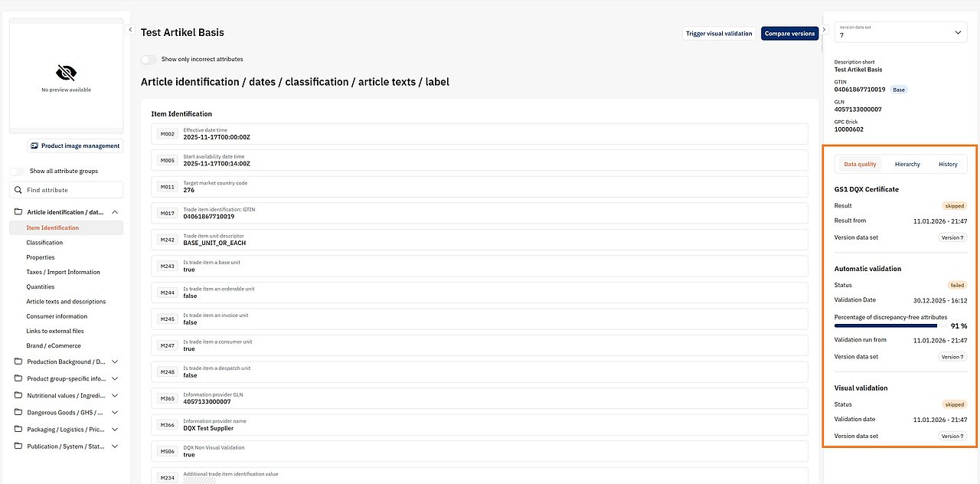Click the crossed-out eye no-preview icon
The height and width of the screenshot is (484, 980).
(66, 73)
